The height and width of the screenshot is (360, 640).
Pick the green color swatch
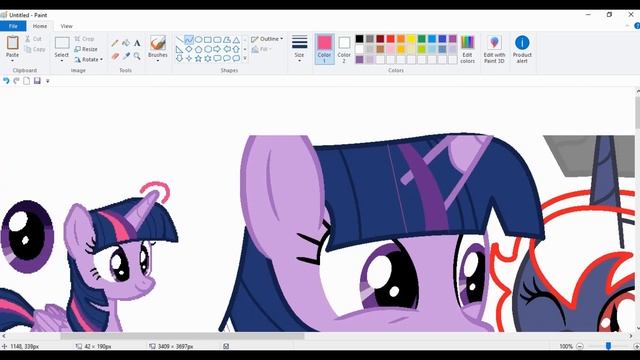click(422, 39)
